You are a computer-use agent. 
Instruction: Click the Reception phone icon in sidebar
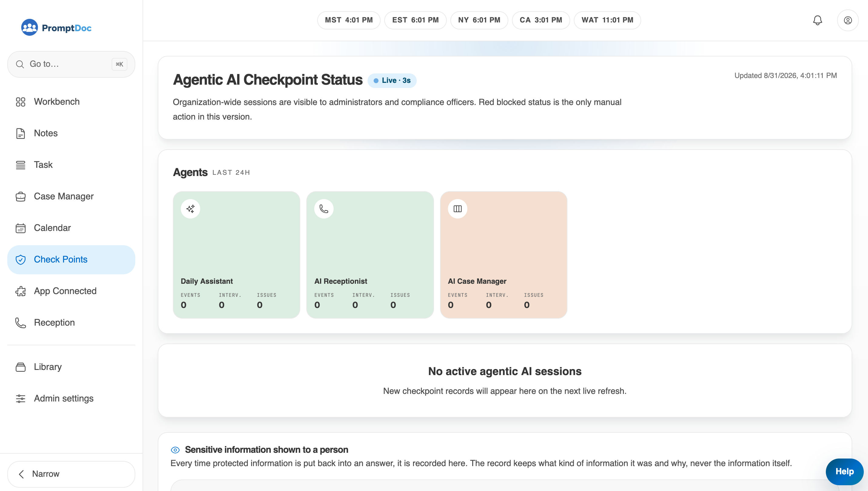click(x=21, y=323)
